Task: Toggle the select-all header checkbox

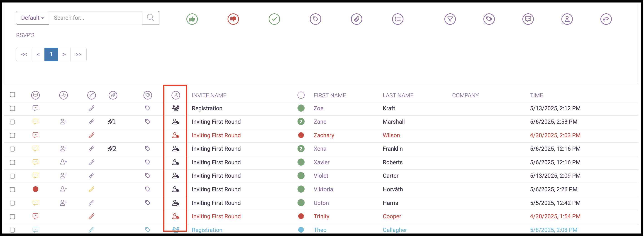Action: [x=12, y=95]
